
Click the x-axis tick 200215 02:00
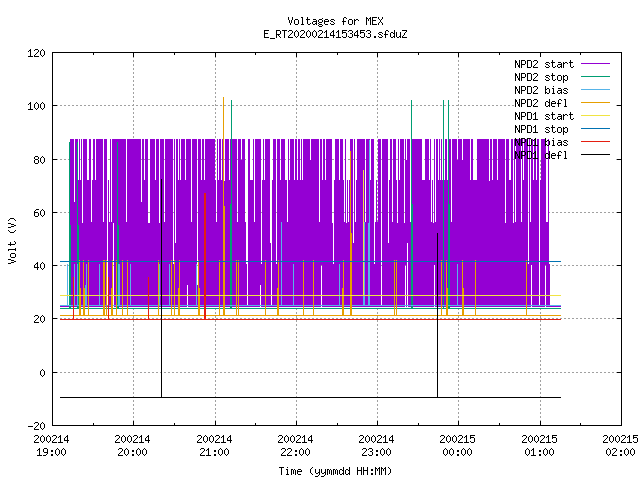620,446
